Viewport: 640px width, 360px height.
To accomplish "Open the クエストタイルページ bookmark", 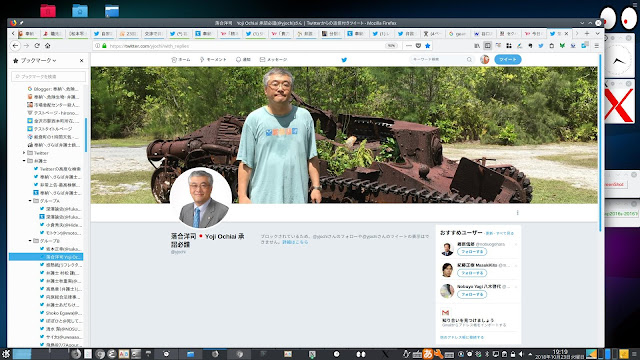I will tap(49, 129).
